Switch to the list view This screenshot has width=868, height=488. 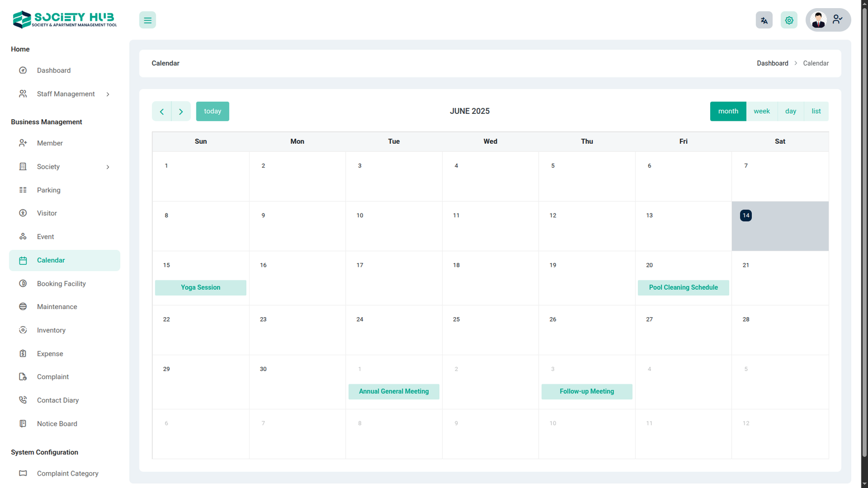pos(816,111)
